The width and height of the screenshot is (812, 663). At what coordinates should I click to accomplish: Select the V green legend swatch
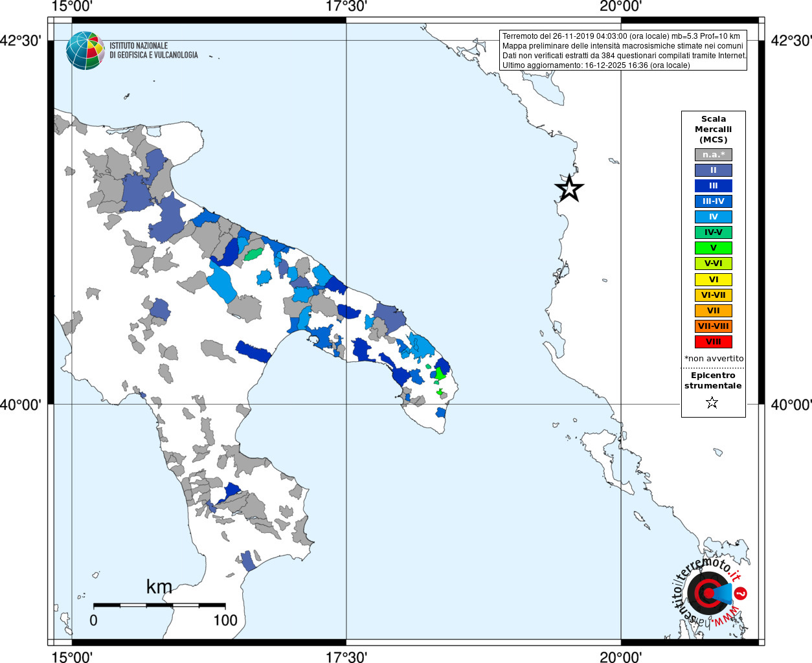click(x=714, y=248)
